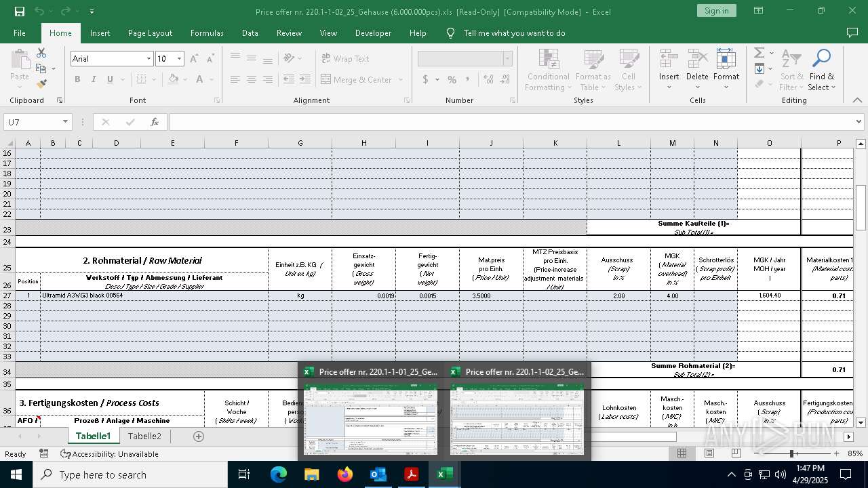This screenshot has width=868, height=488.
Task: Click Top Align icon
Action: point(235,59)
